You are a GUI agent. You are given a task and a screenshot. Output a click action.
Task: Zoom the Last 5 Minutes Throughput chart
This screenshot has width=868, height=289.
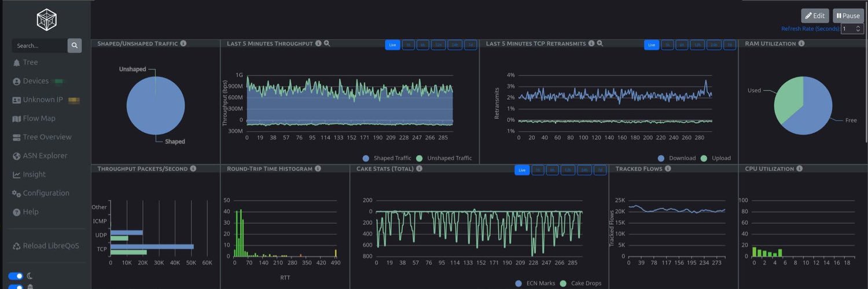point(327,43)
